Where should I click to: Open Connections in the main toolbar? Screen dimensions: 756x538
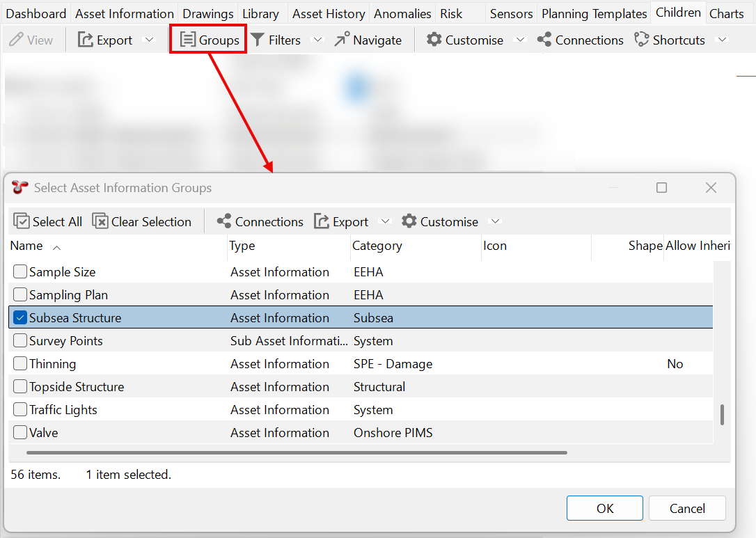pos(580,40)
